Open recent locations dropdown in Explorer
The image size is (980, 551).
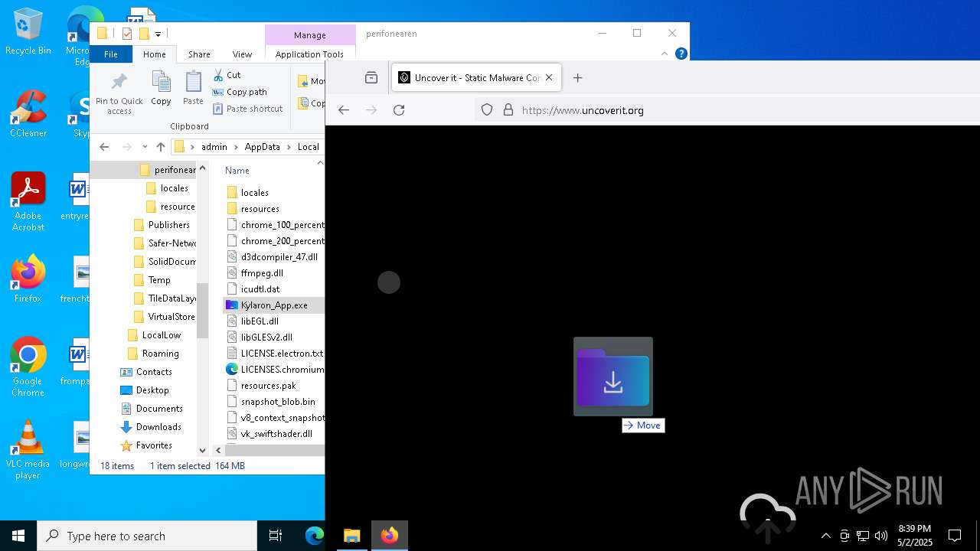[145, 147]
